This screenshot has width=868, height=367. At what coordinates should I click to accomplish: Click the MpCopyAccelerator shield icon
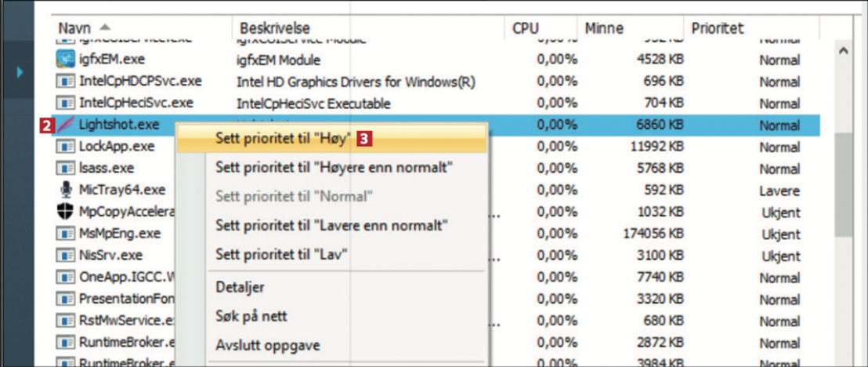pos(65,212)
